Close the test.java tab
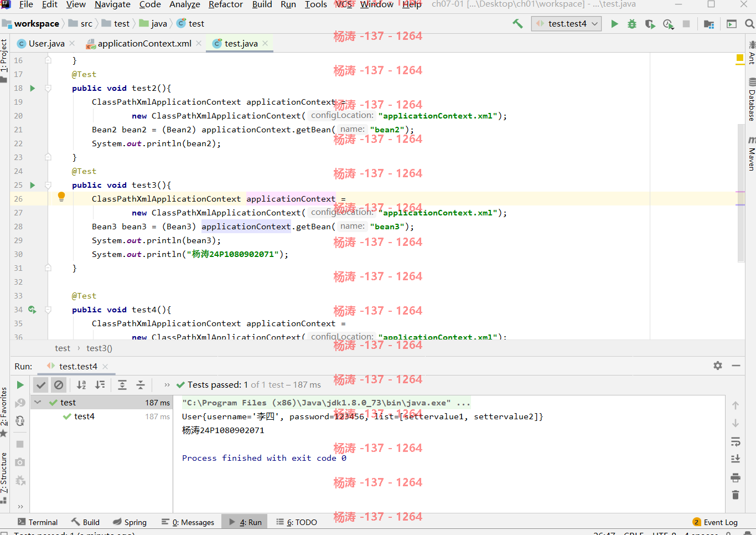Image resolution: width=756 pixels, height=535 pixels. tap(266, 43)
